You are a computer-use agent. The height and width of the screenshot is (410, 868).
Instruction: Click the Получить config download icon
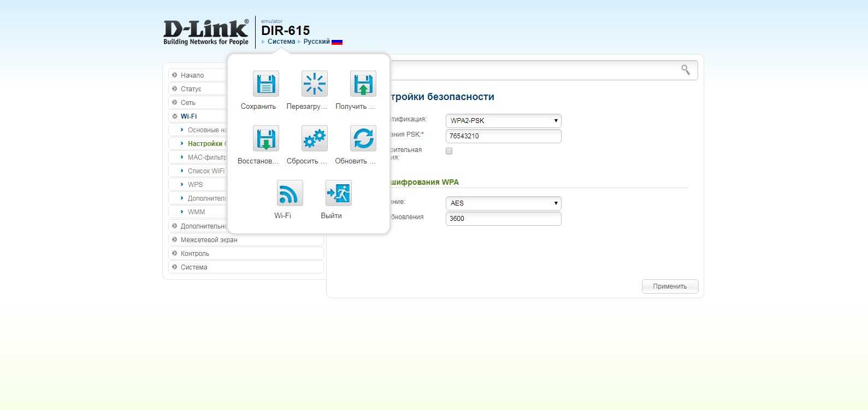pyautogui.click(x=363, y=84)
